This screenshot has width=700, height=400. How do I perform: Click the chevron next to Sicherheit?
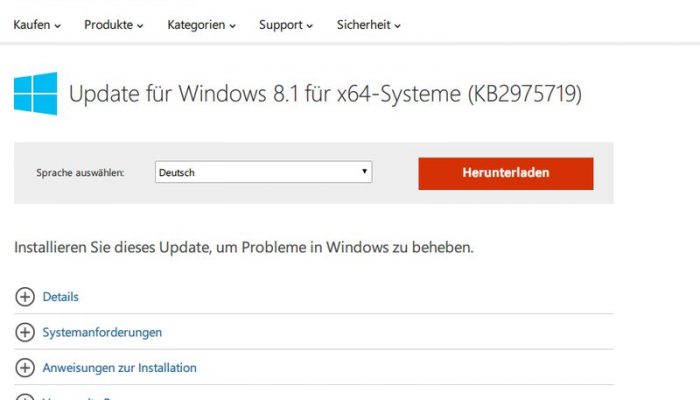(x=397, y=26)
